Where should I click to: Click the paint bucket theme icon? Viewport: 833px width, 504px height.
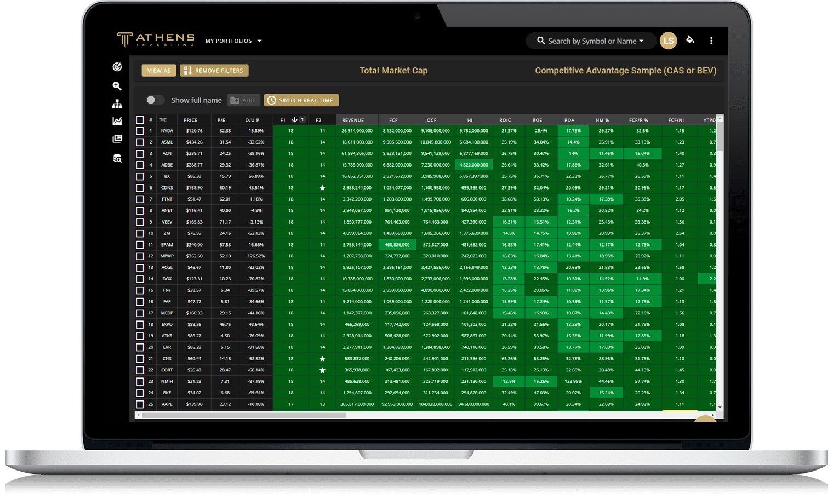pos(691,40)
